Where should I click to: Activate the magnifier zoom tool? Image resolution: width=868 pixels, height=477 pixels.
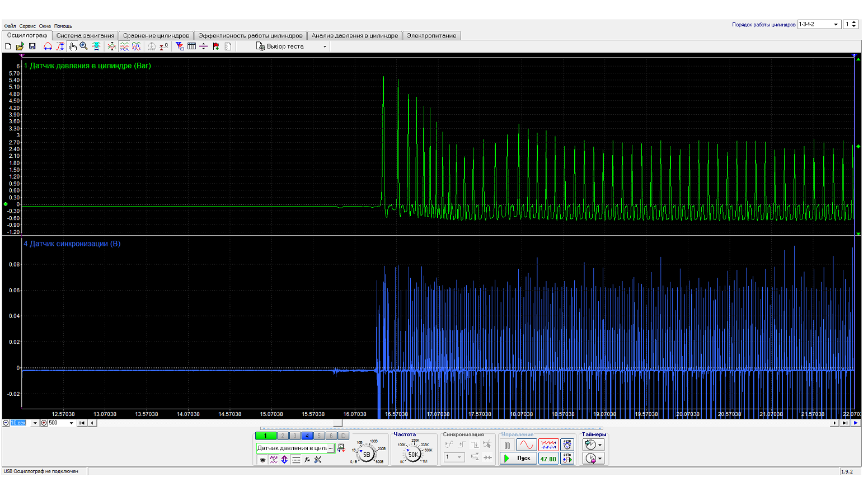[x=83, y=46]
